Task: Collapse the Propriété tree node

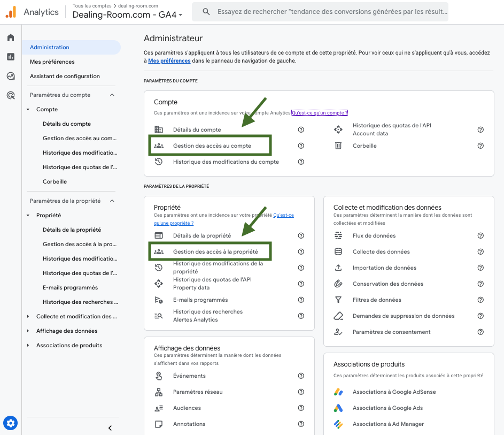Action: click(x=28, y=215)
